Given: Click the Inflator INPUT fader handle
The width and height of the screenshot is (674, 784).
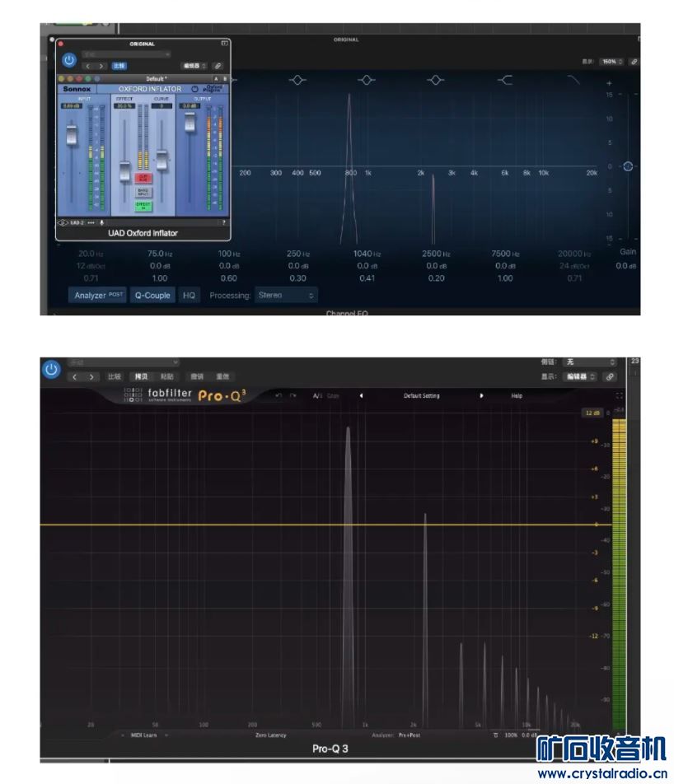Looking at the screenshot, I should click(72, 134).
